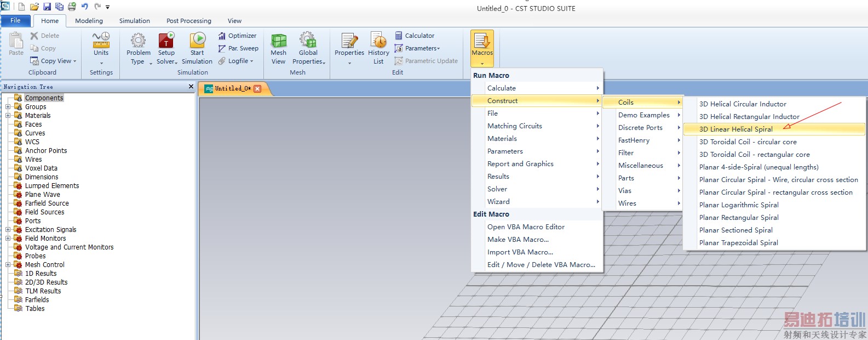868x340 pixels.
Task: Open the Wizard macro submenu
Action: point(537,202)
